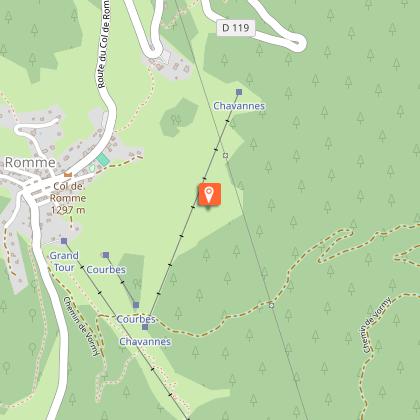Select the upper Courbes text label
Screen dimensions: 420x420
106,269
